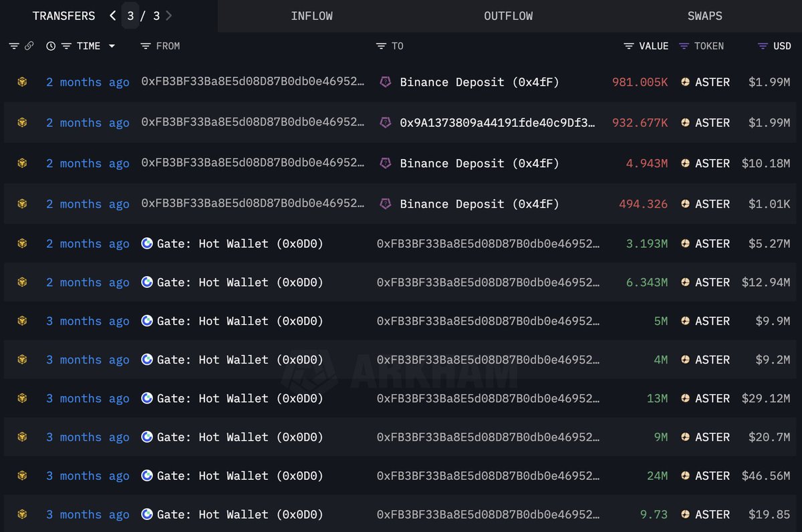Open Binance Deposit (0x4fF) in 4.943M row
The height and width of the screenshot is (532, 802).
pos(479,164)
